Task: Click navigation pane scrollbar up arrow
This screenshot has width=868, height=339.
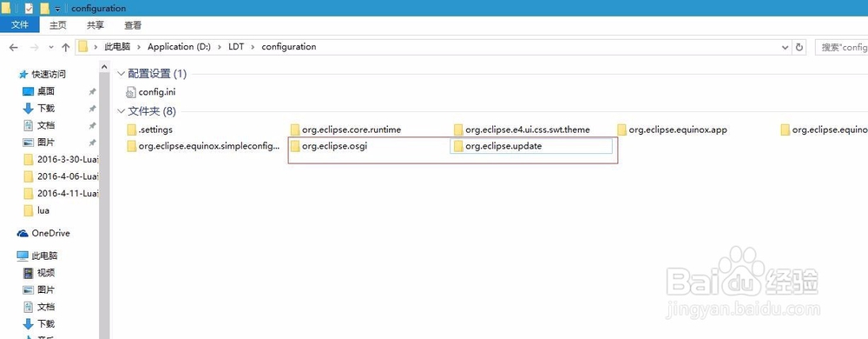Action: pos(104,67)
